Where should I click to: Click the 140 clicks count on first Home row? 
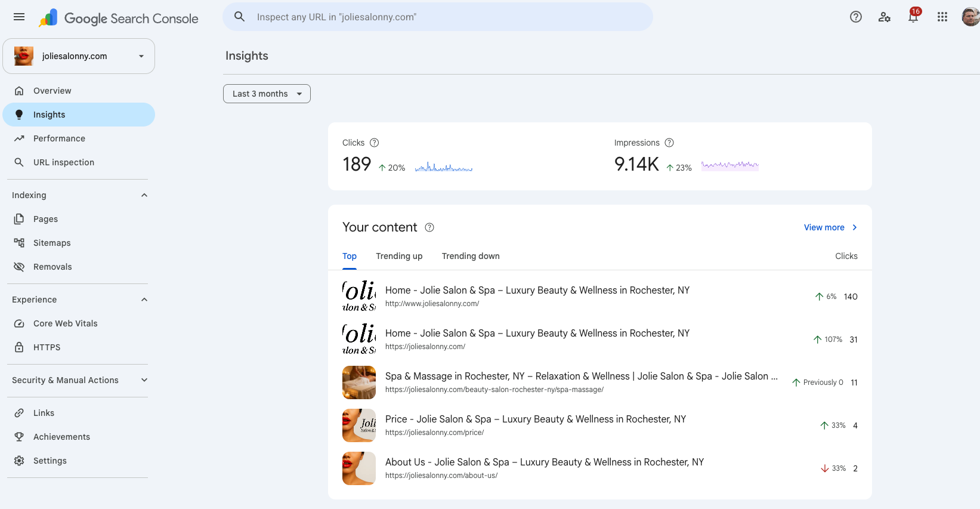[851, 297]
